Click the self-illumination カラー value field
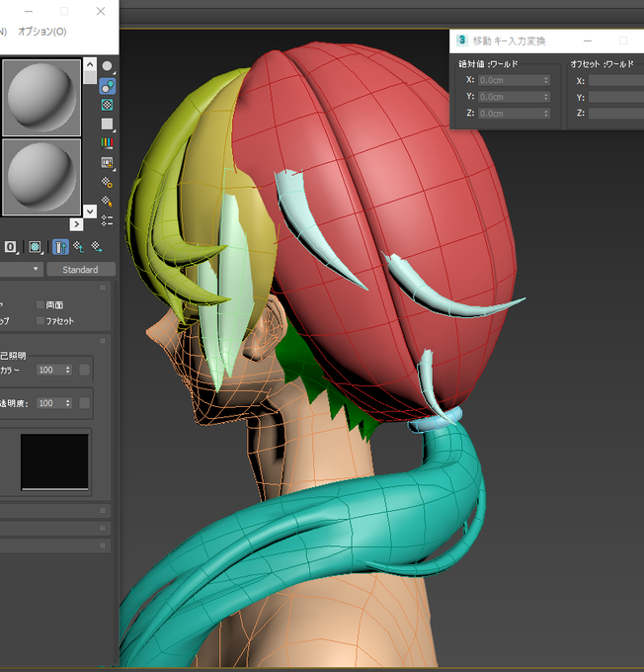The image size is (644, 672). pyautogui.click(x=50, y=370)
